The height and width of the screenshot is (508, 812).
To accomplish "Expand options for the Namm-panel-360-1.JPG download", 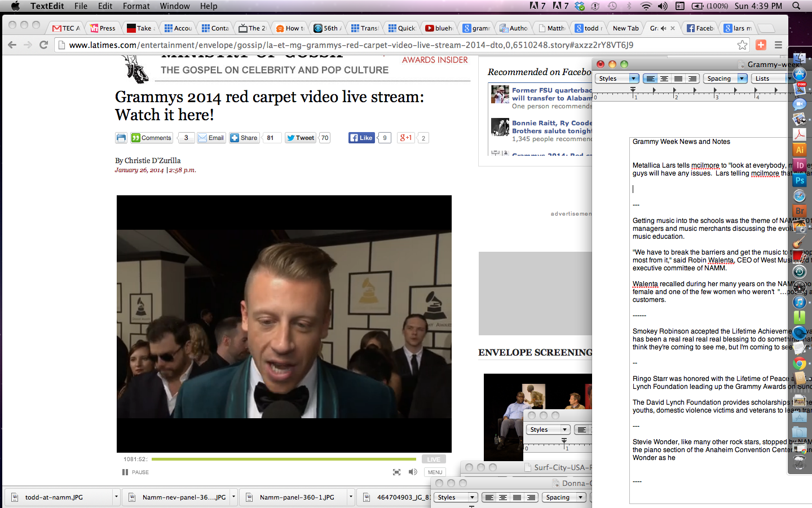I will coord(351,497).
